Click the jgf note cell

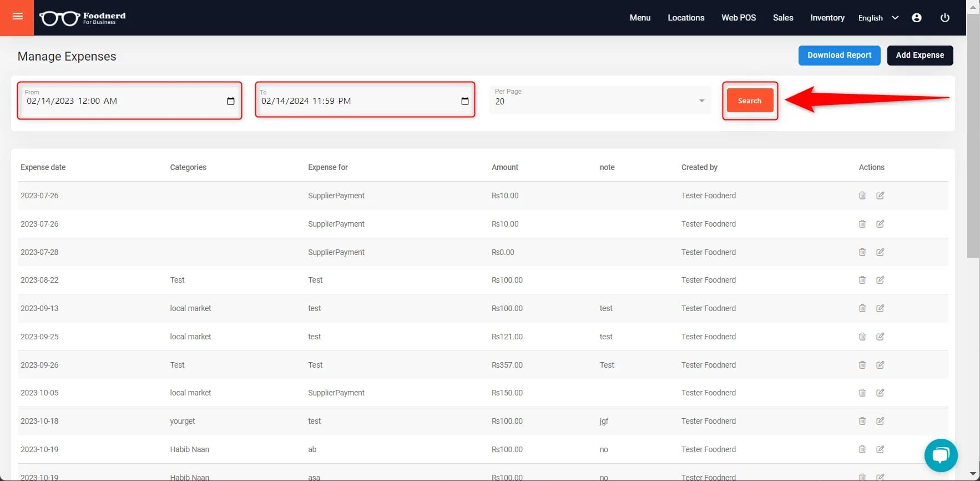(604, 421)
